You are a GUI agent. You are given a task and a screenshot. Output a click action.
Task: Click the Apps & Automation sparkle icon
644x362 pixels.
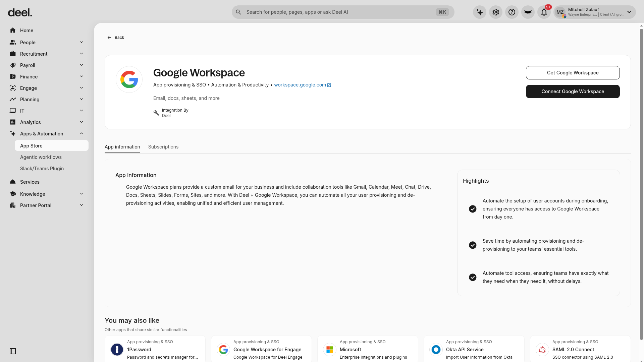pyautogui.click(x=13, y=134)
